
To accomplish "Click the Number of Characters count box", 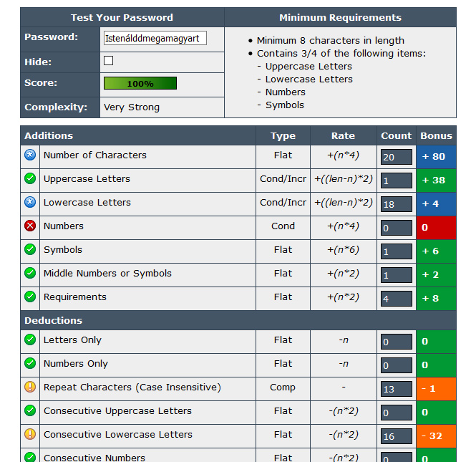I will (396, 157).
